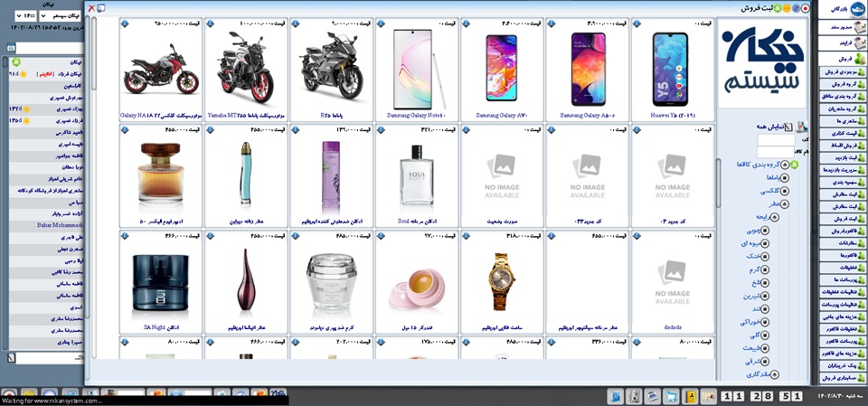Click the digital clock 11 28 51
This screenshot has width=868, height=406.
click(x=761, y=396)
